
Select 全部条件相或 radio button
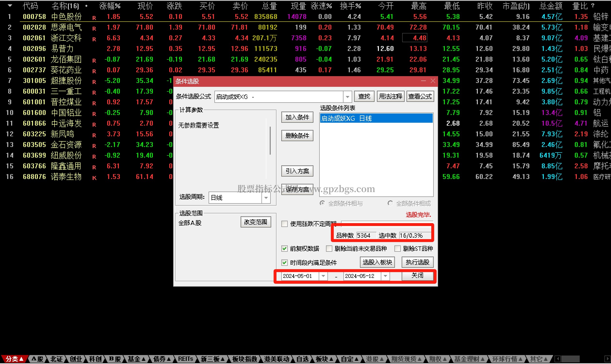tap(390, 203)
